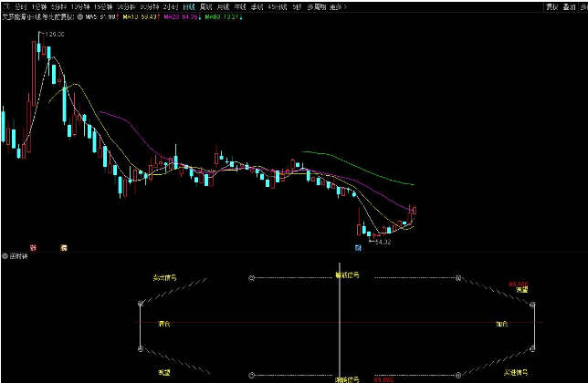
Task: Select the 5分钟 period tab
Action: coord(58,6)
